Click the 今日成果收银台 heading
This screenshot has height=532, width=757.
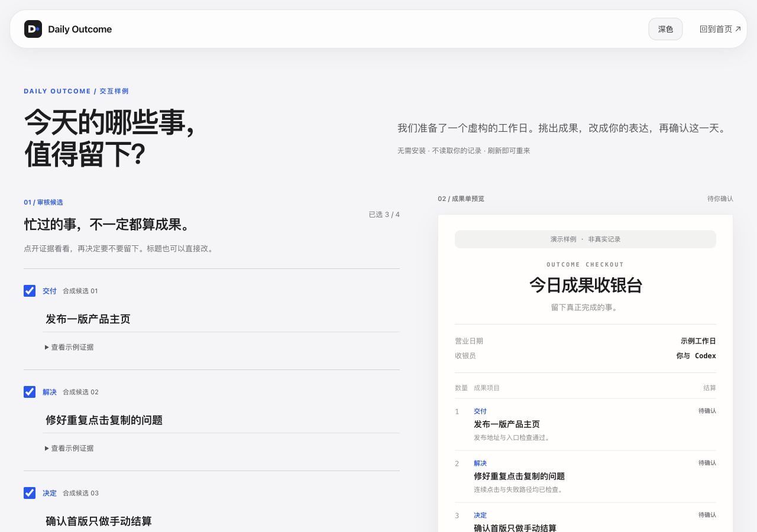pos(585,286)
